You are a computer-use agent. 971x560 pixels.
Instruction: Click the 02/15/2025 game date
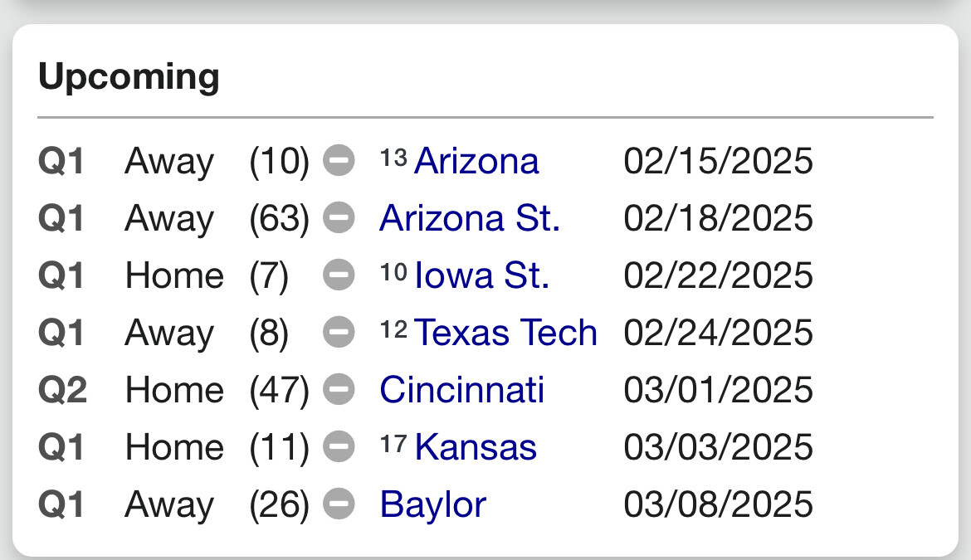pyautogui.click(x=718, y=161)
